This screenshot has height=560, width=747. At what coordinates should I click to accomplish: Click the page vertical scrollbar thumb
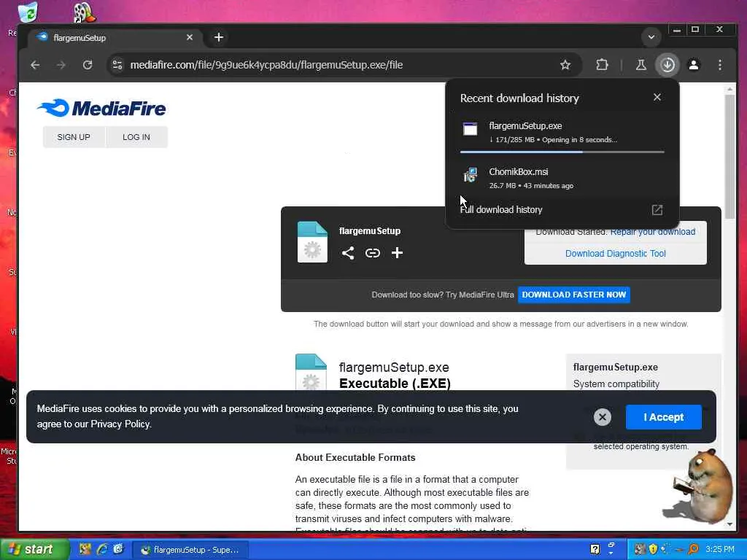729,157
